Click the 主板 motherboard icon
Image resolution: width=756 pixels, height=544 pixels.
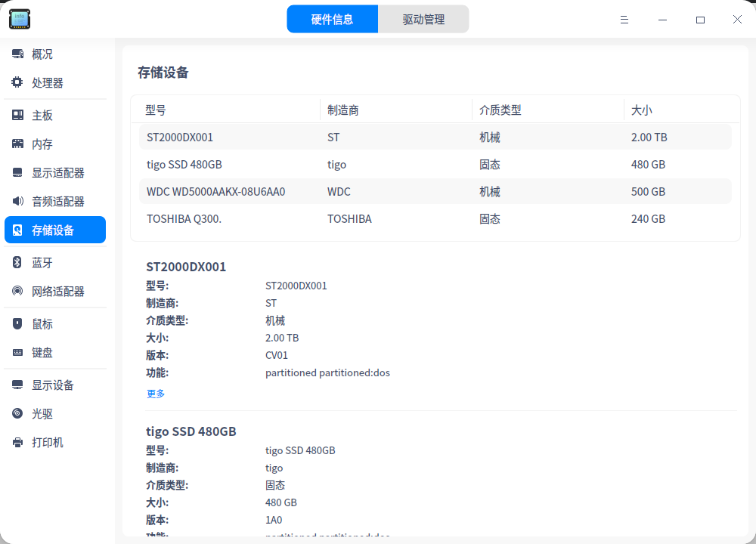pos(17,115)
